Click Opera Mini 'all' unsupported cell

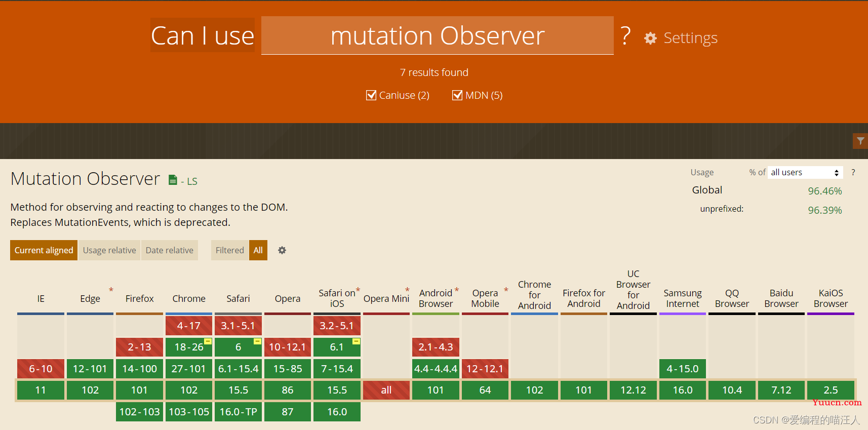coord(386,390)
